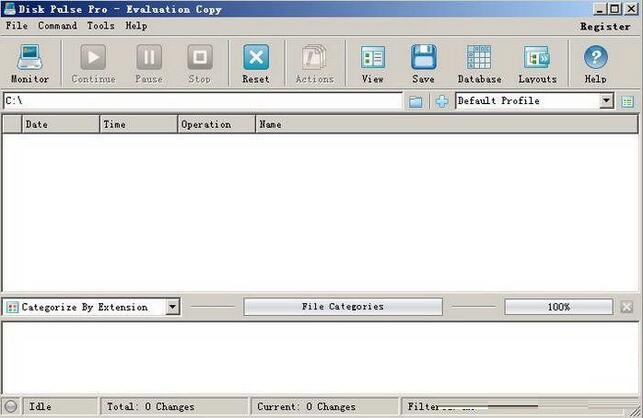Save the report with Save icon
Image resolution: width=643 pixels, height=418 pixels.
[423, 63]
